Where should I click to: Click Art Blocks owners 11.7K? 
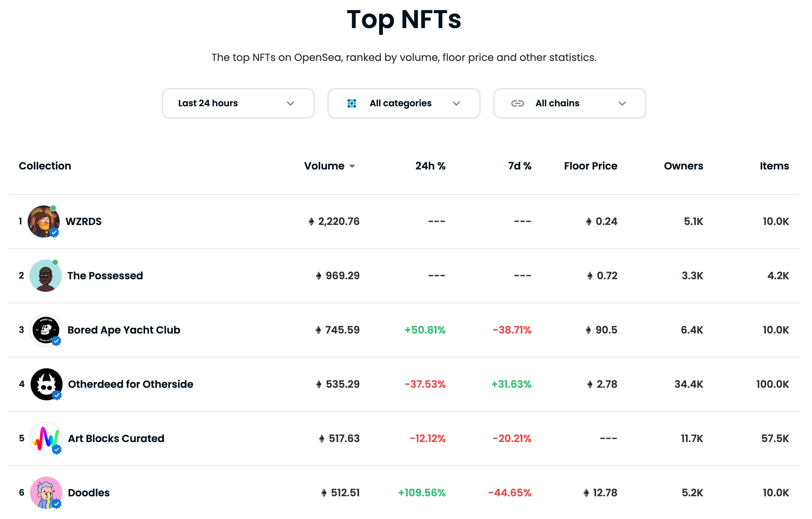(x=692, y=439)
